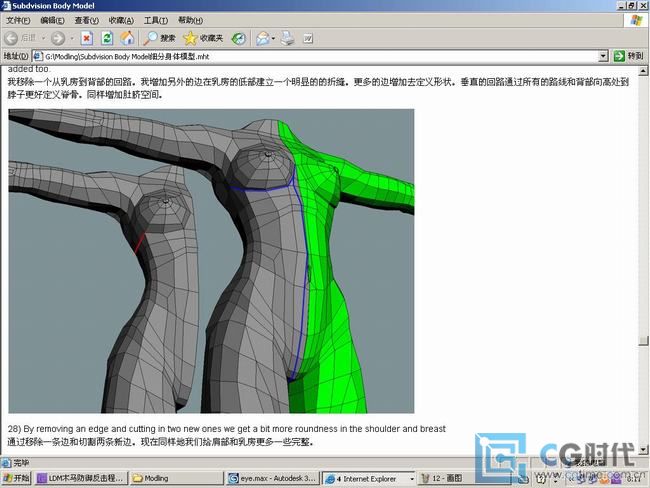This screenshot has height=488, width=650.
Task: Click the step 28 English instruction text
Action: click(227, 429)
